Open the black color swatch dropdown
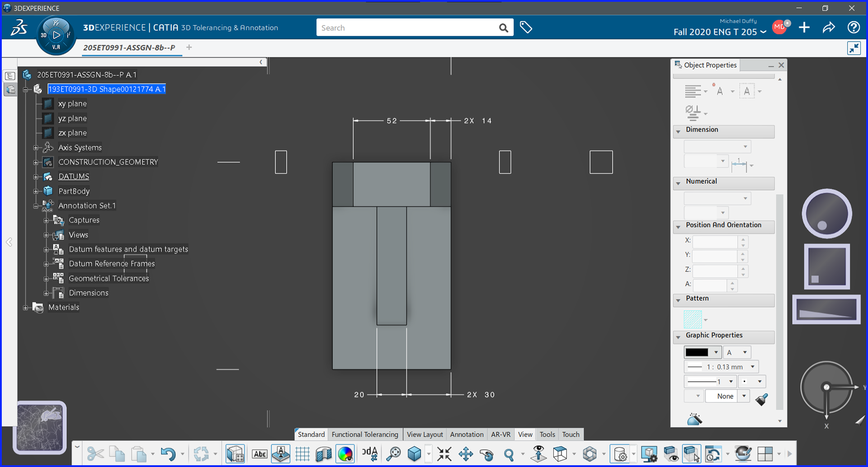The width and height of the screenshot is (868, 467). click(716, 352)
